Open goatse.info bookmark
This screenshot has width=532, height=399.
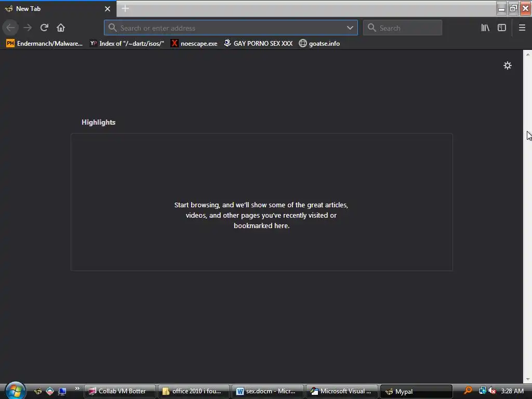320,44
